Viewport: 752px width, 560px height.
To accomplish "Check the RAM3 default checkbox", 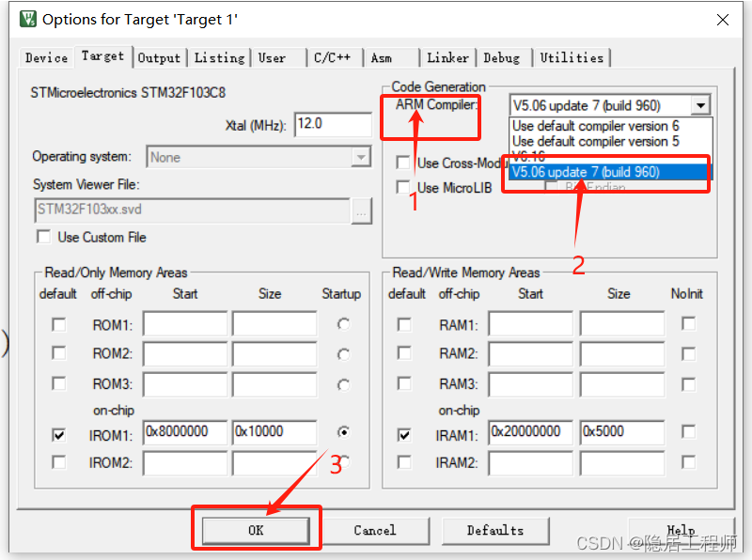I will click(404, 383).
